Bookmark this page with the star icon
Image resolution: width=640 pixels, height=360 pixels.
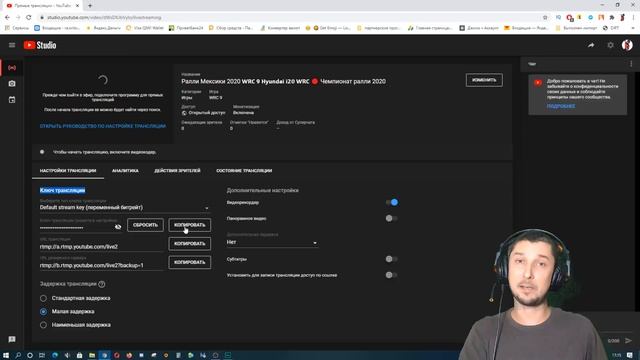545,18
